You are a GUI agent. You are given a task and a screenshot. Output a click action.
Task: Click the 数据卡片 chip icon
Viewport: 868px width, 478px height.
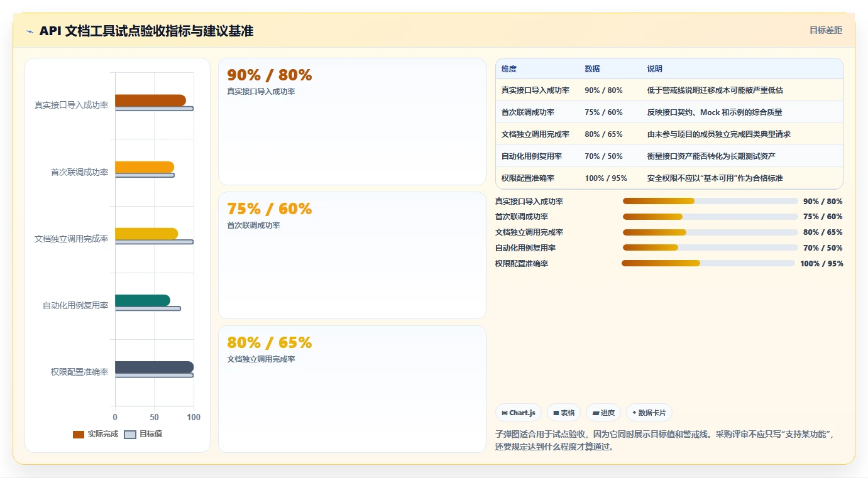[x=634, y=413]
